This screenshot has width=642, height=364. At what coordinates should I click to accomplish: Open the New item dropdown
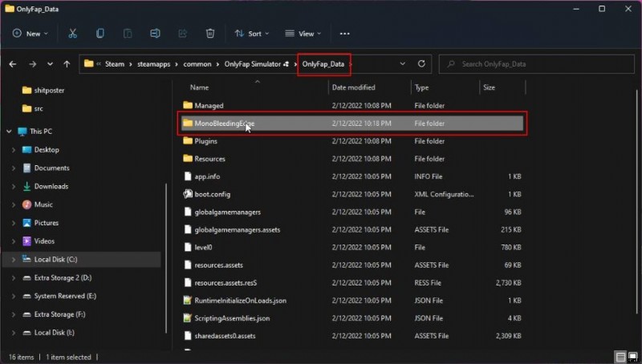click(30, 34)
